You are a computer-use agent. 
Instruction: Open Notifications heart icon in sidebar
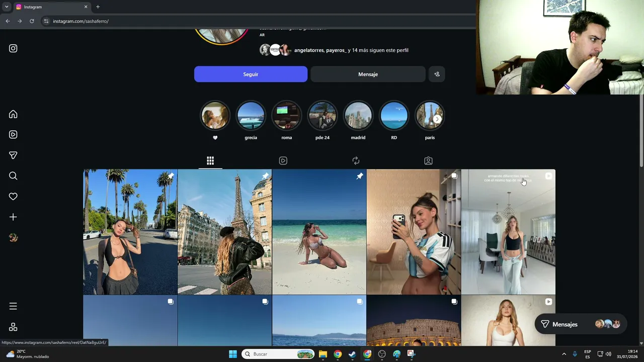click(13, 197)
